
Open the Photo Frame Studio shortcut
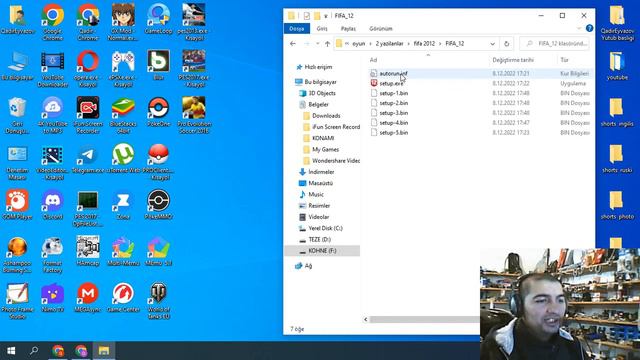point(17,301)
